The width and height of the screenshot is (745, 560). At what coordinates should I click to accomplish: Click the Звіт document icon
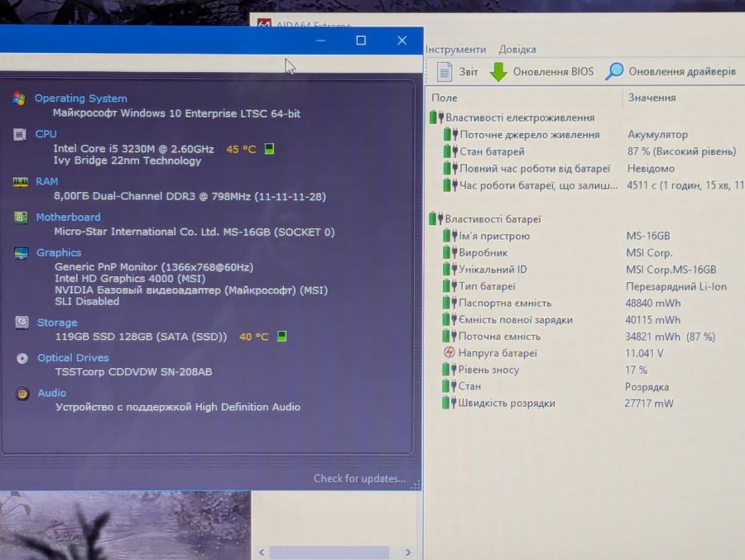pos(445,72)
